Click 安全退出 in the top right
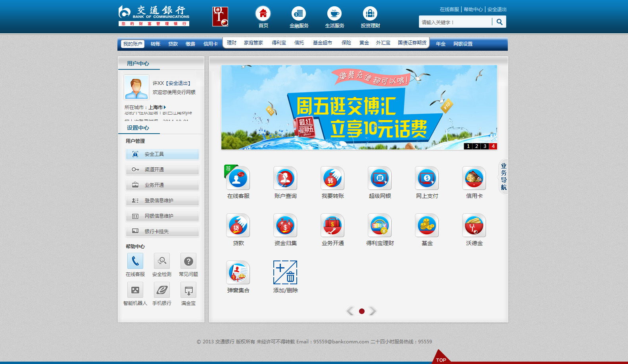 point(497,10)
